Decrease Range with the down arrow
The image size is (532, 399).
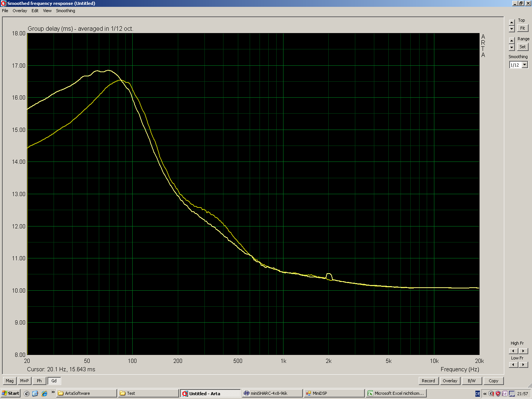511,47
